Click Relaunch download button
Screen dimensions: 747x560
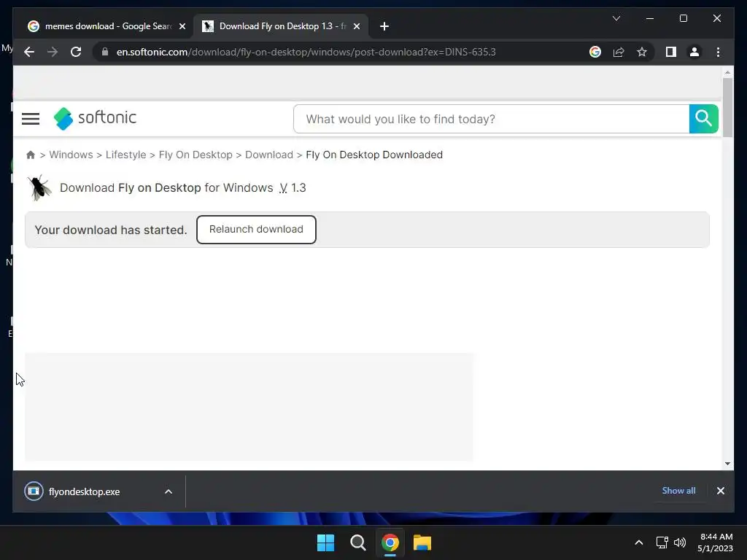coord(256,230)
